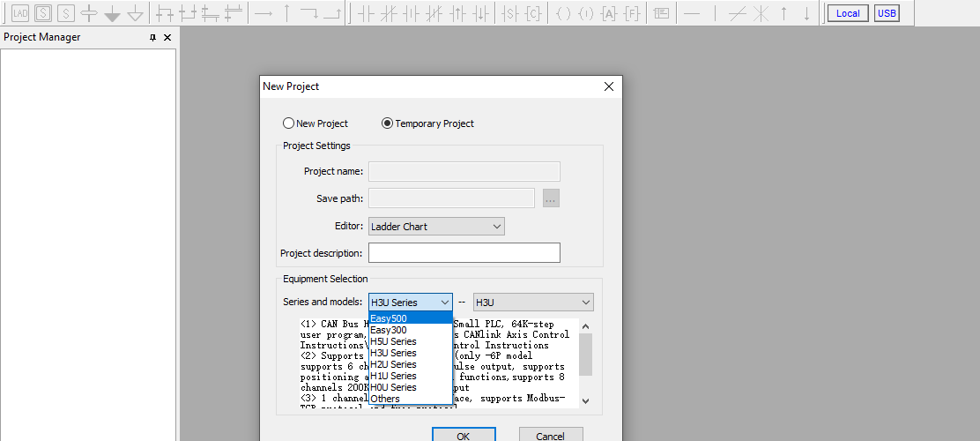The image size is (980, 441).
Task: Insert a normally closed contact
Action: pyautogui.click(x=390, y=13)
